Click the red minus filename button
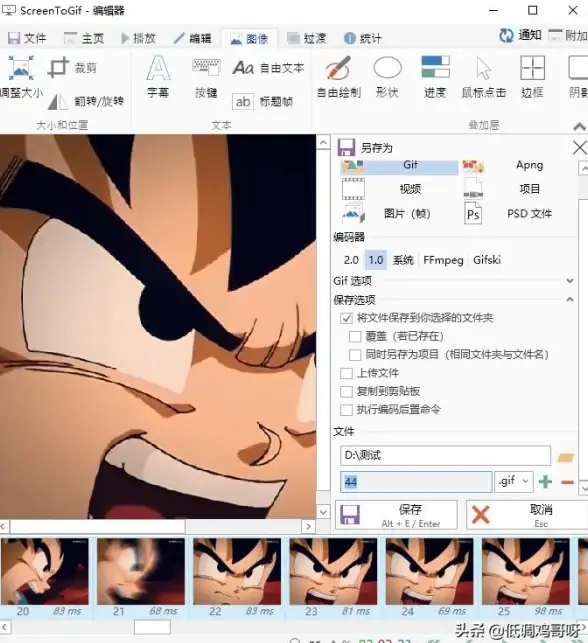Viewport: 588px width, 643px height. click(x=567, y=482)
